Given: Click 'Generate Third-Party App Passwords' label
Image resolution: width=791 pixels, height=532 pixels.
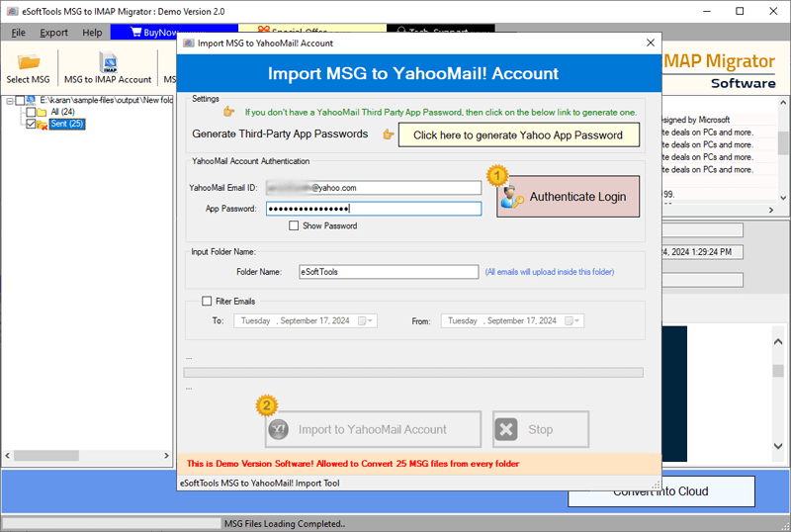Looking at the screenshot, I should [280, 133].
